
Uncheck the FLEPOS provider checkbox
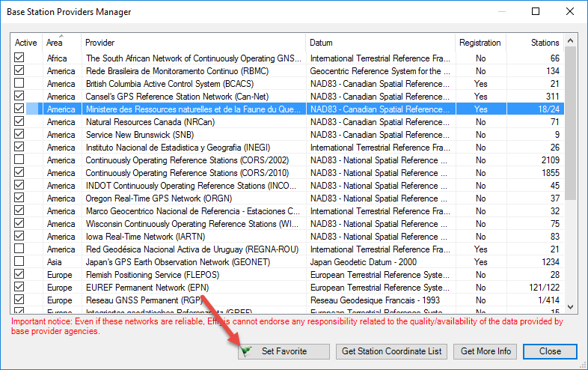point(19,274)
